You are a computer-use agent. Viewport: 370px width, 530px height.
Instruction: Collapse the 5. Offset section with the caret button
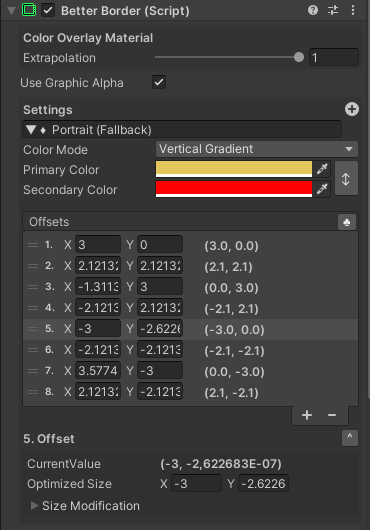pyautogui.click(x=350, y=438)
